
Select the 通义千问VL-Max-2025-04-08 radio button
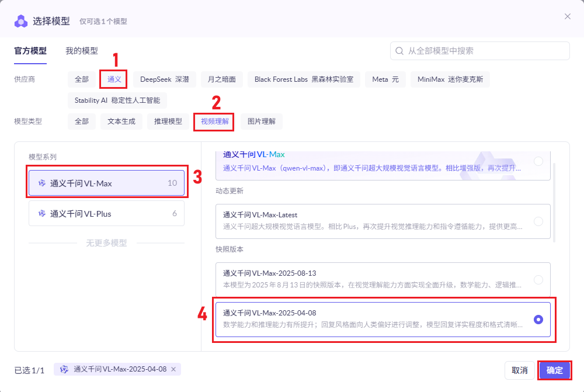pyautogui.click(x=538, y=319)
